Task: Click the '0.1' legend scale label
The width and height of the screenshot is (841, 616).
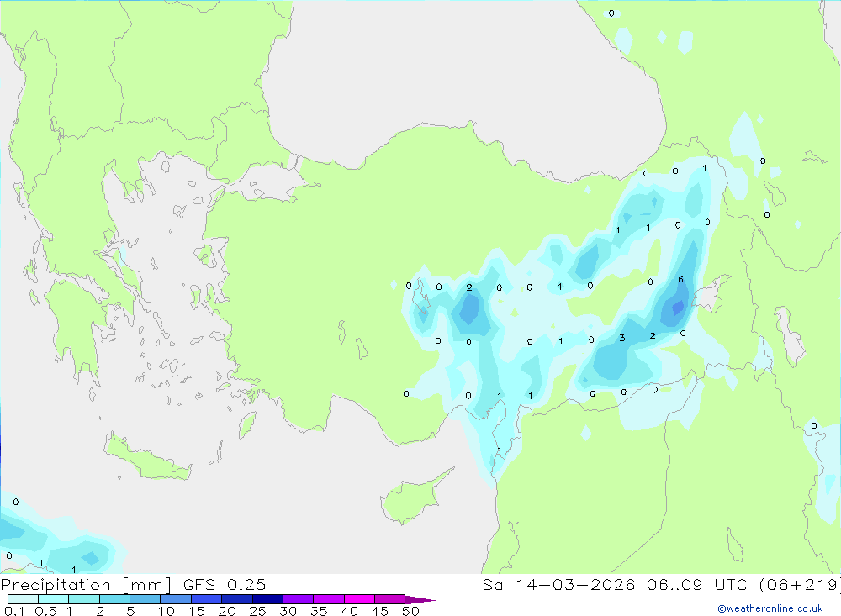Action: click(14, 611)
